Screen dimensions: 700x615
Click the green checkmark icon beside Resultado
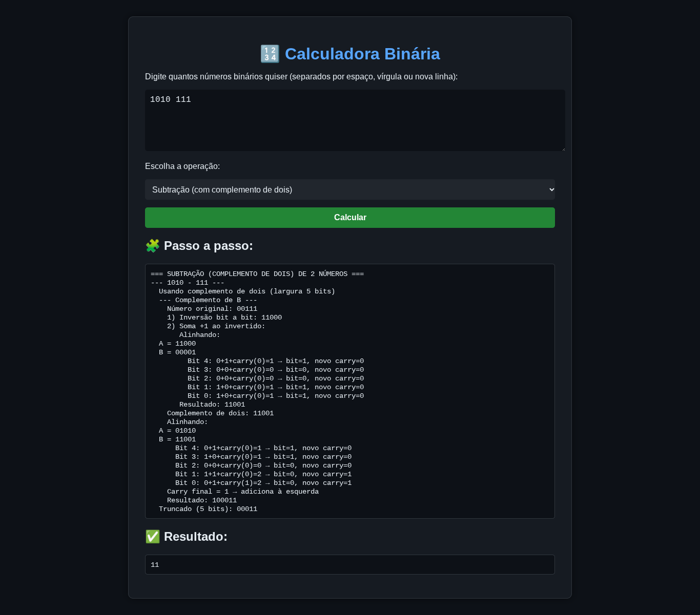point(152,537)
